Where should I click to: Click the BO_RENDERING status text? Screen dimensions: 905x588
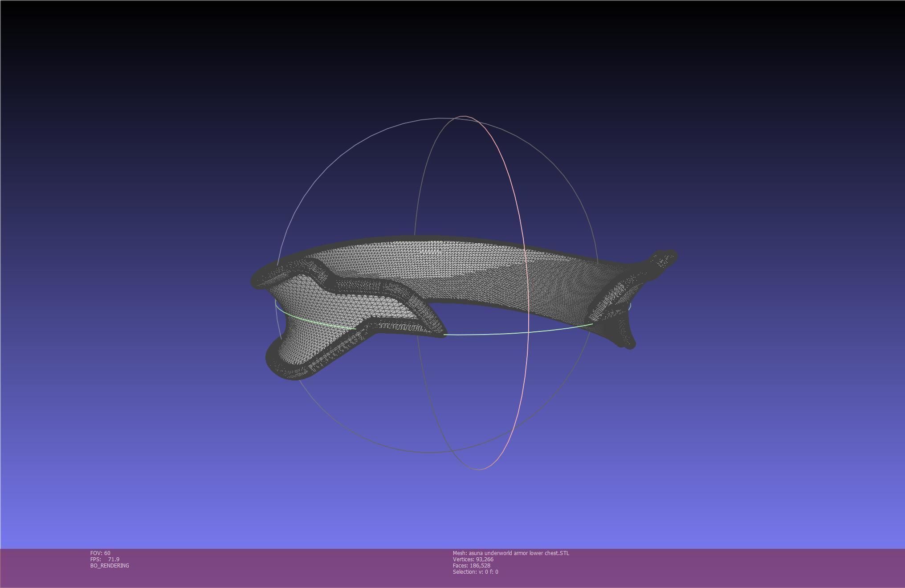(110, 565)
